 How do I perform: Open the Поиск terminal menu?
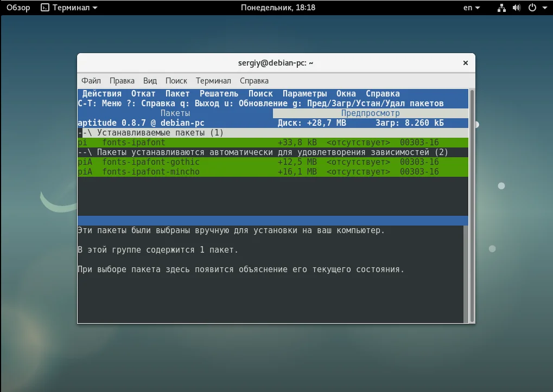pyautogui.click(x=176, y=81)
